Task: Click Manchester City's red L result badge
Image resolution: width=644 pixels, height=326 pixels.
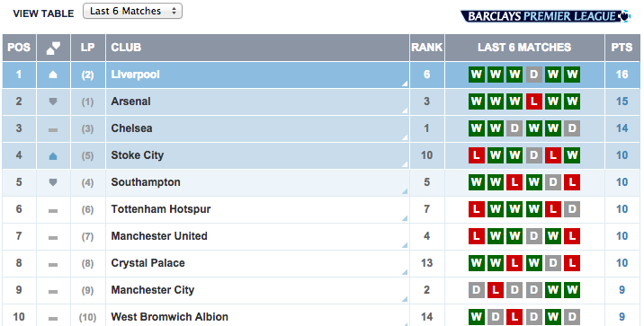Action: 496,290
